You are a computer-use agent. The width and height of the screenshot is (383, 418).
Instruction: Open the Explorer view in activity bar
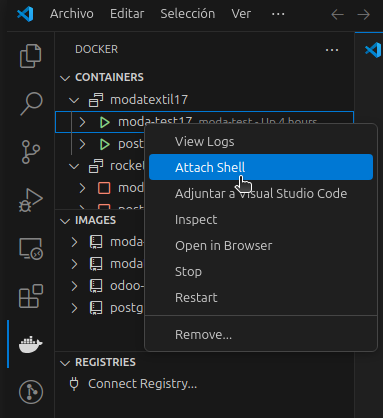point(31,56)
